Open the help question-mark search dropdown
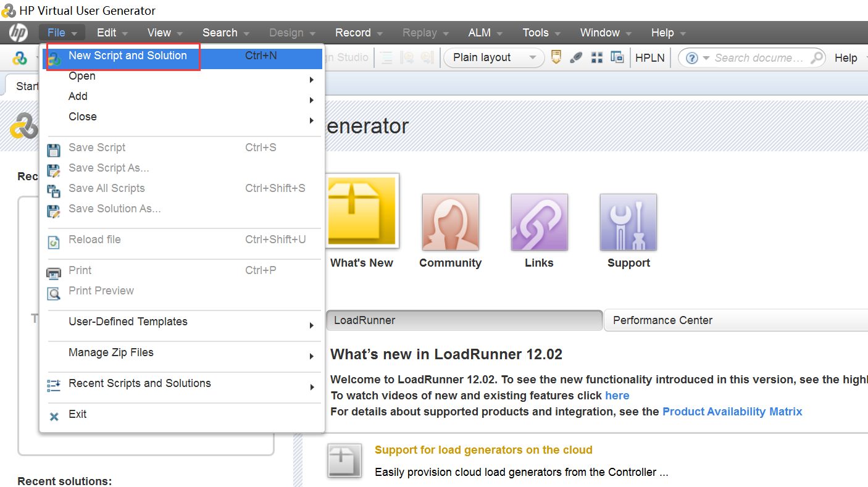 [698, 58]
